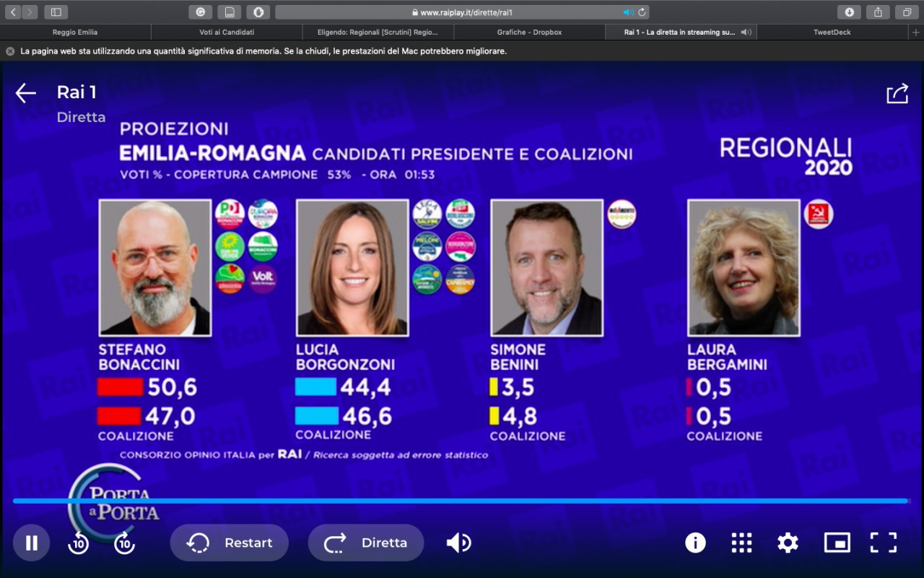
Task: Open Safari downloads list
Action: coord(850,12)
